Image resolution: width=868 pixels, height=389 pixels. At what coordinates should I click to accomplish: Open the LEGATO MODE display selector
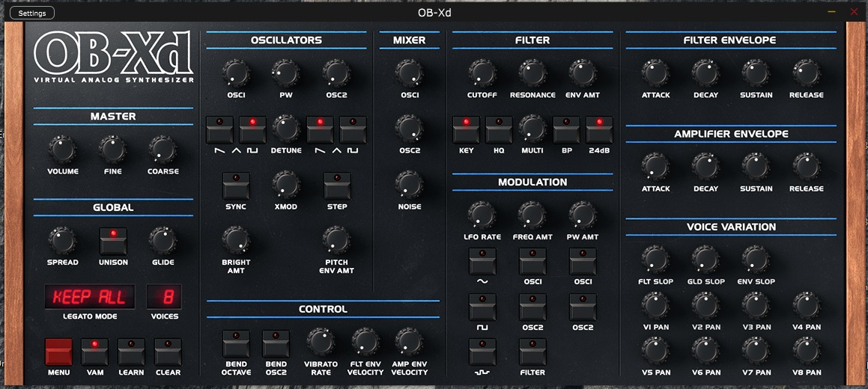click(x=90, y=298)
